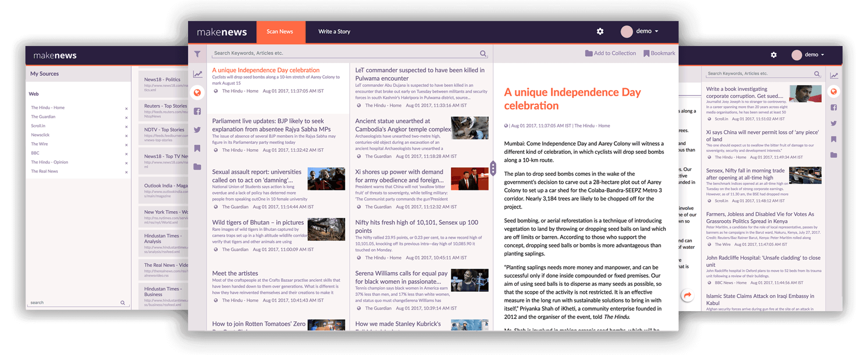
Task: Click the demo avatar in right back window
Action: 797,55
